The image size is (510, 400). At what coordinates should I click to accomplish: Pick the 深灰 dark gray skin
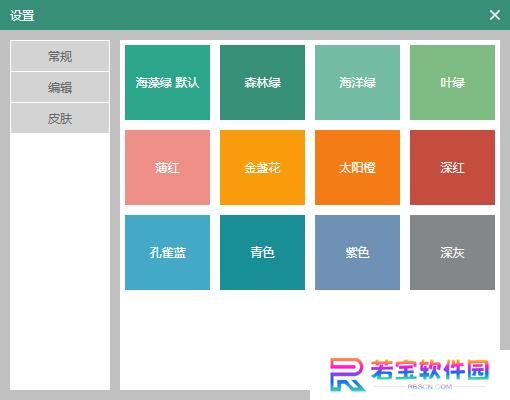coord(452,252)
